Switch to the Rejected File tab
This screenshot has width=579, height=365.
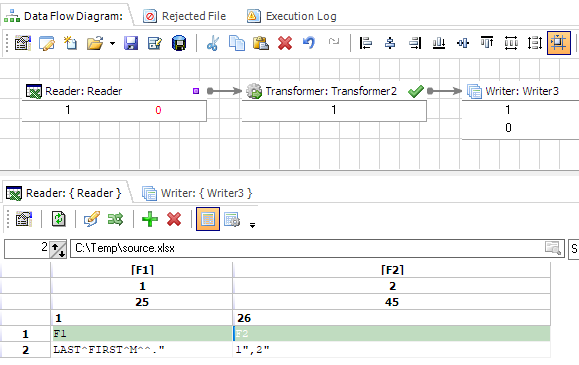click(185, 16)
